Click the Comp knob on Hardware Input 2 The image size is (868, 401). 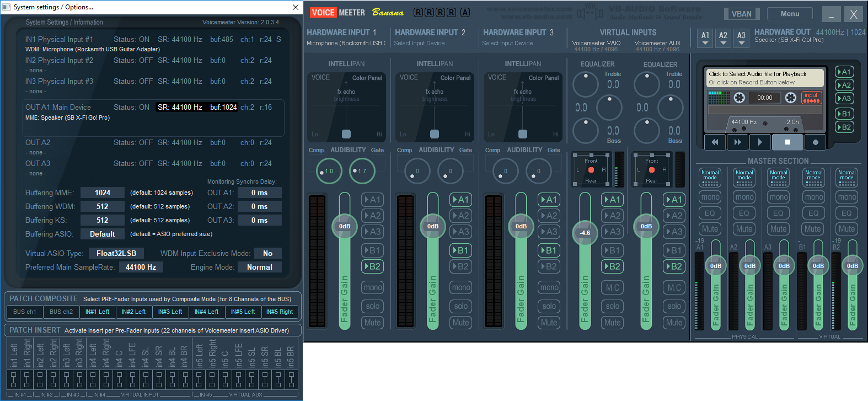coord(417,171)
